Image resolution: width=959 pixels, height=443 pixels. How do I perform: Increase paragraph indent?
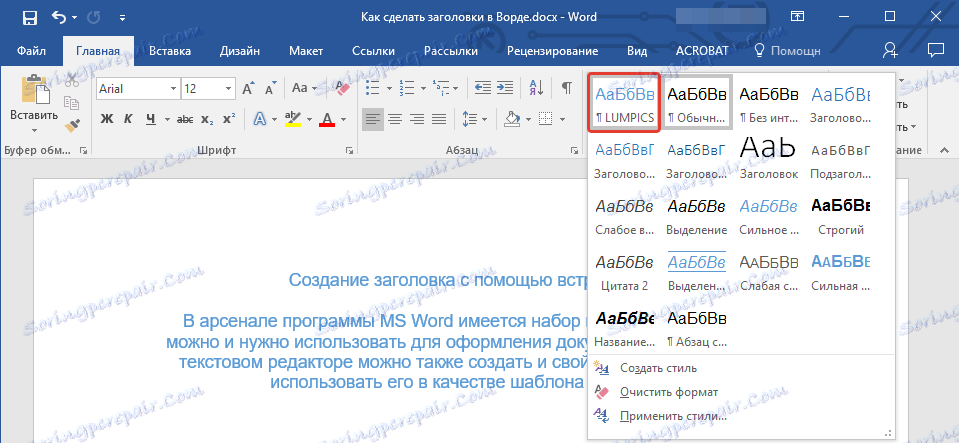[x=505, y=88]
